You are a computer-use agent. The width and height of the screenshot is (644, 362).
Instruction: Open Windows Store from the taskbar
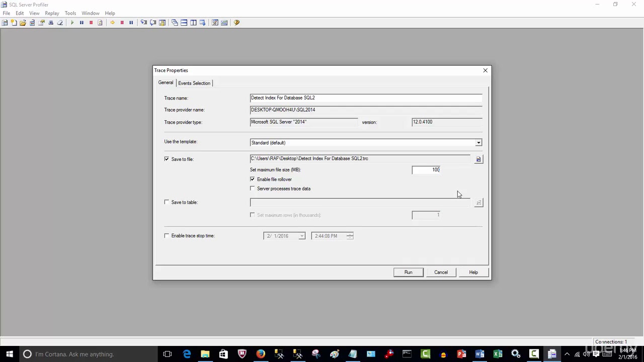pos(223,354)
